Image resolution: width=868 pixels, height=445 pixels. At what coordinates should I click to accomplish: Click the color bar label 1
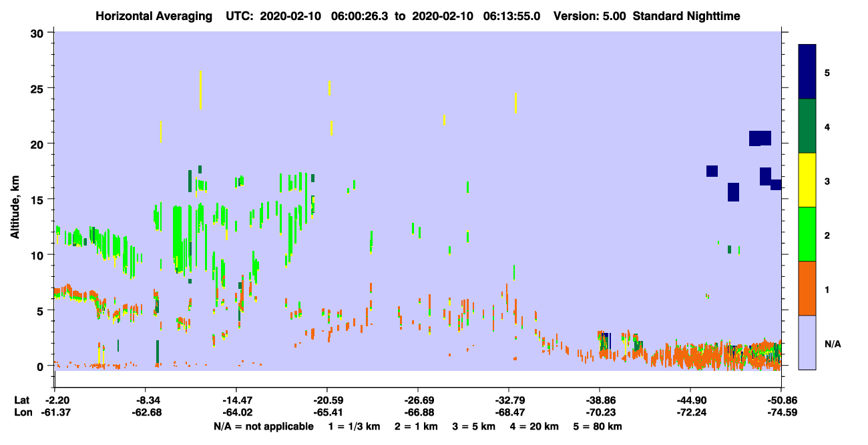pos(827,290)
